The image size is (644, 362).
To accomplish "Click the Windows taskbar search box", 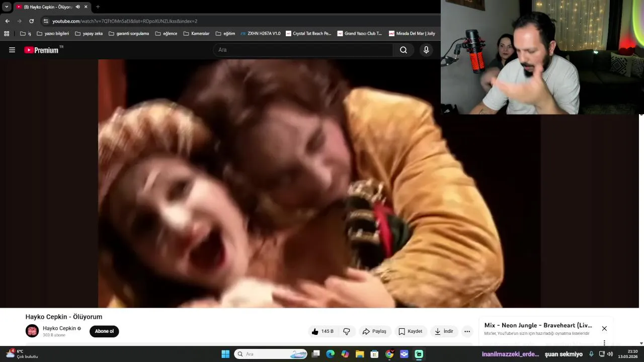I will click(271, 354).
